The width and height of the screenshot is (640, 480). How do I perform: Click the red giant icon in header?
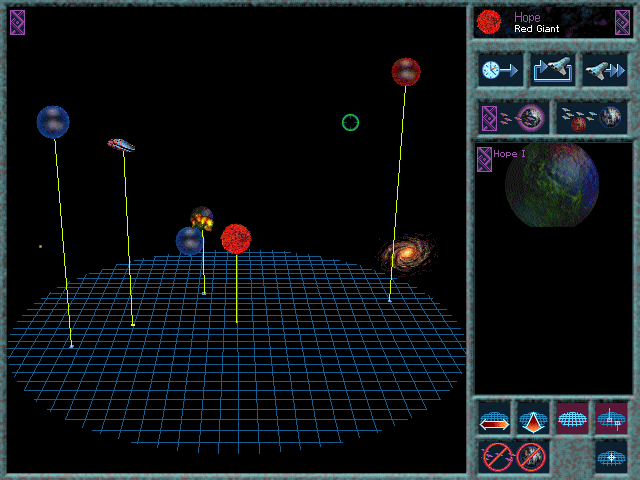point(489,22)
